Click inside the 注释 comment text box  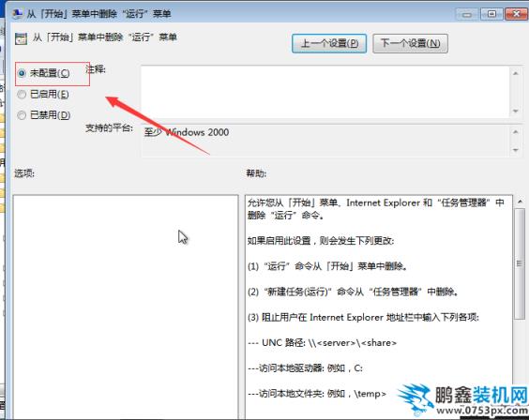tap(325, 92)
